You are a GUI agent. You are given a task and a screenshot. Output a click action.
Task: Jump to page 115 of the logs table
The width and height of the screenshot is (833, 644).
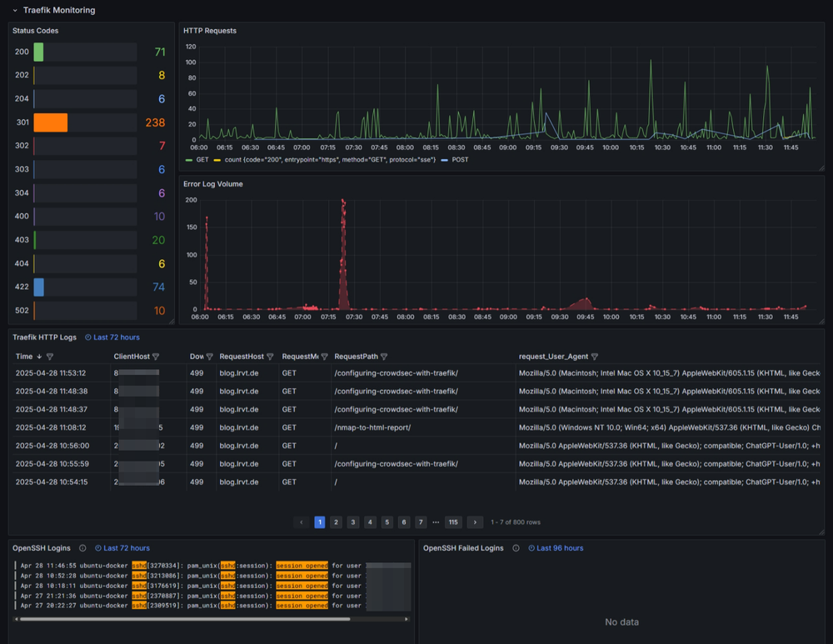[453, 522]
